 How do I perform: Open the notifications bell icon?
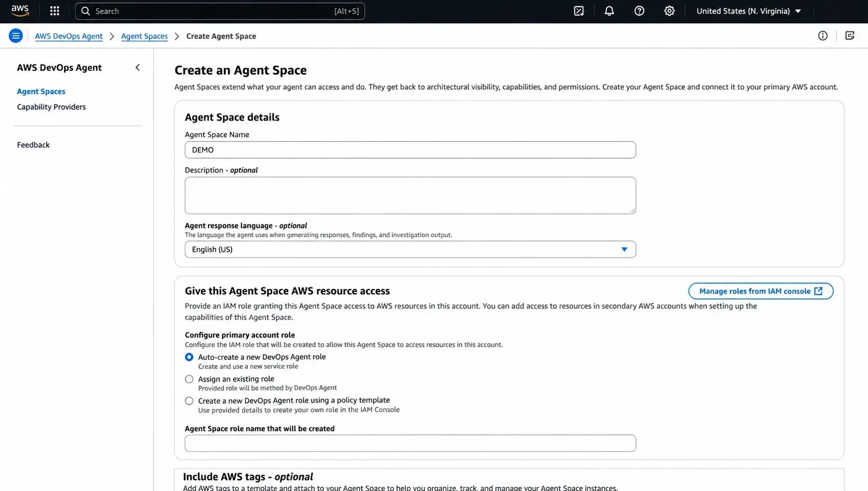tap(609, 11)
